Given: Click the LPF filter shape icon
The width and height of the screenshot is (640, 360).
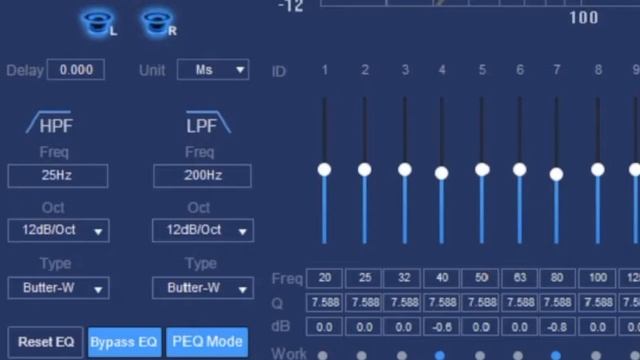Looking at the screenshot, I should (x=208, y=122).
